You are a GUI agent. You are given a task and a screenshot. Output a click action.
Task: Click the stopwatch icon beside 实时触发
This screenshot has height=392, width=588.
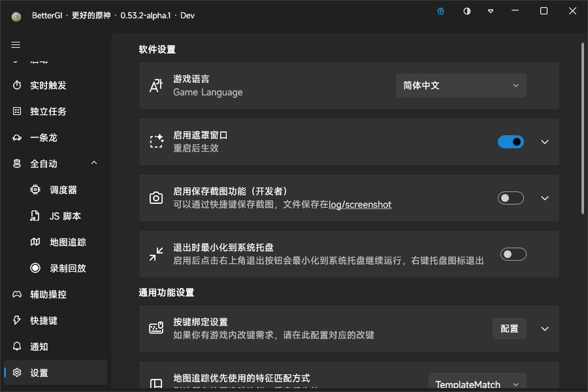coord(17,85)
